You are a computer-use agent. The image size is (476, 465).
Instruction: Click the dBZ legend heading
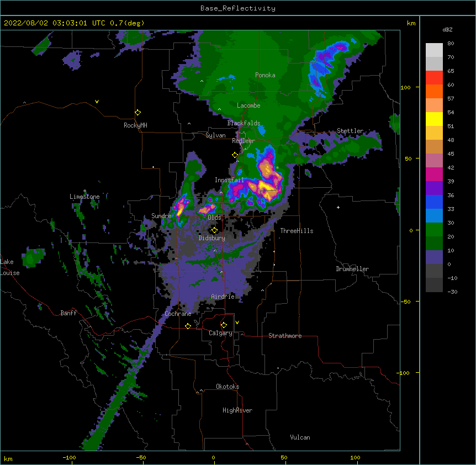pos(447,30)
